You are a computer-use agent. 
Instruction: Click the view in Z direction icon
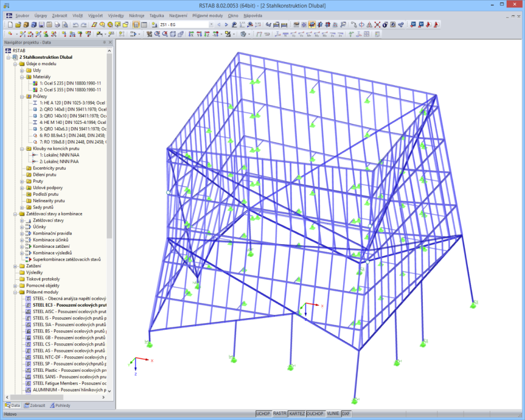[x=207, y=34]
